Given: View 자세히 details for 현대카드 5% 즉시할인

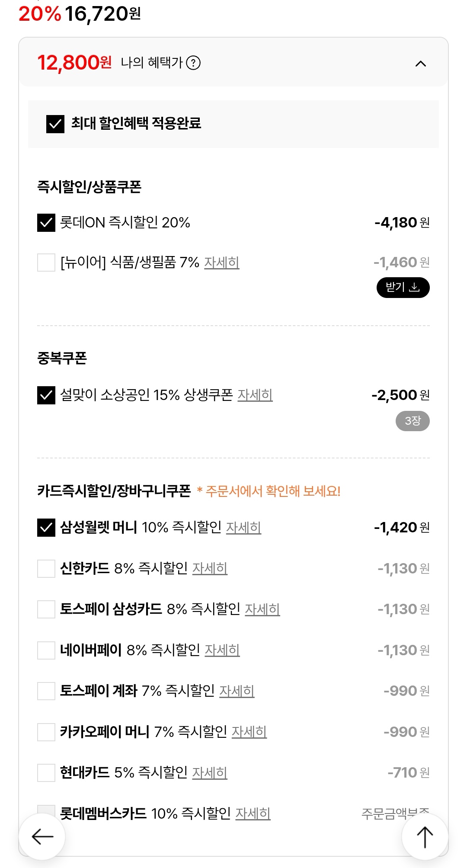Looking at the screenshot, I should (x=209, y=772).
